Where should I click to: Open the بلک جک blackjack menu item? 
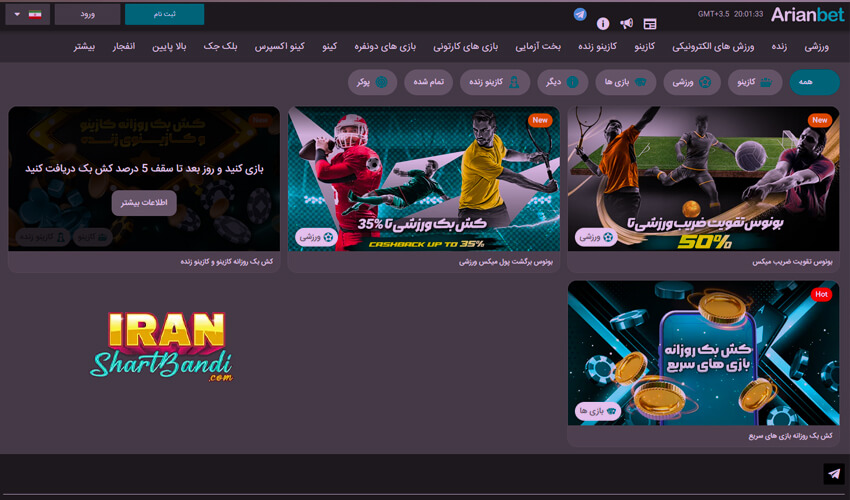click(220, 47)
